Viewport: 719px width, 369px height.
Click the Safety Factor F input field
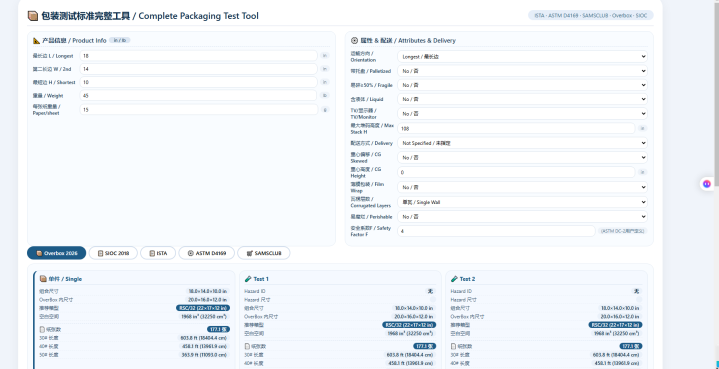[497, 231]
